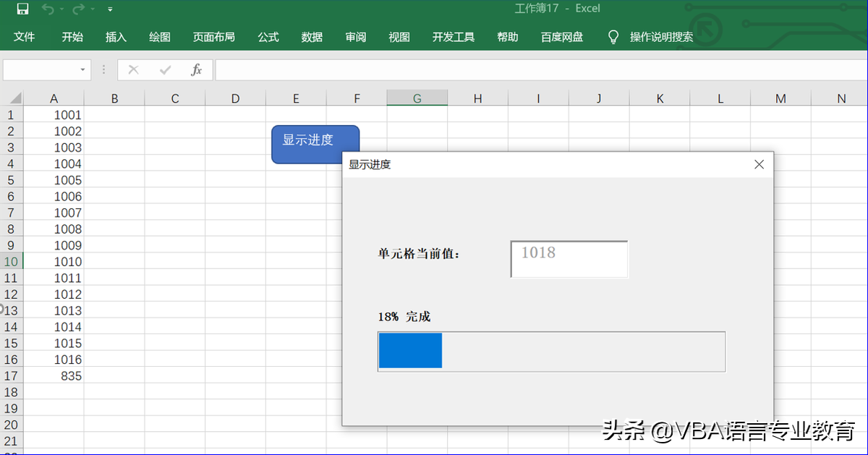
Task: Click the Insert Function fx icon
Action: [x=197, y=70]
